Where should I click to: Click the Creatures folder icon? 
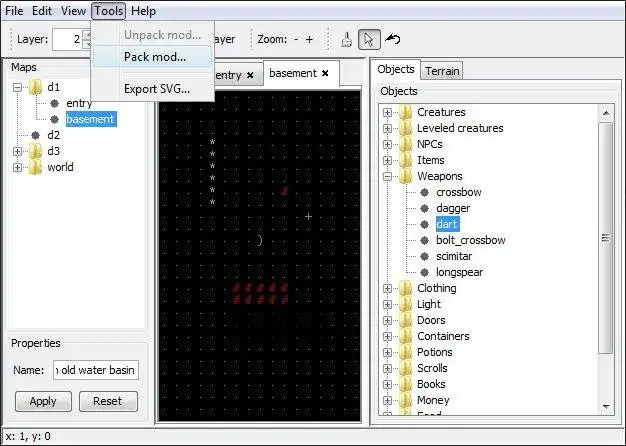[405, 112]
